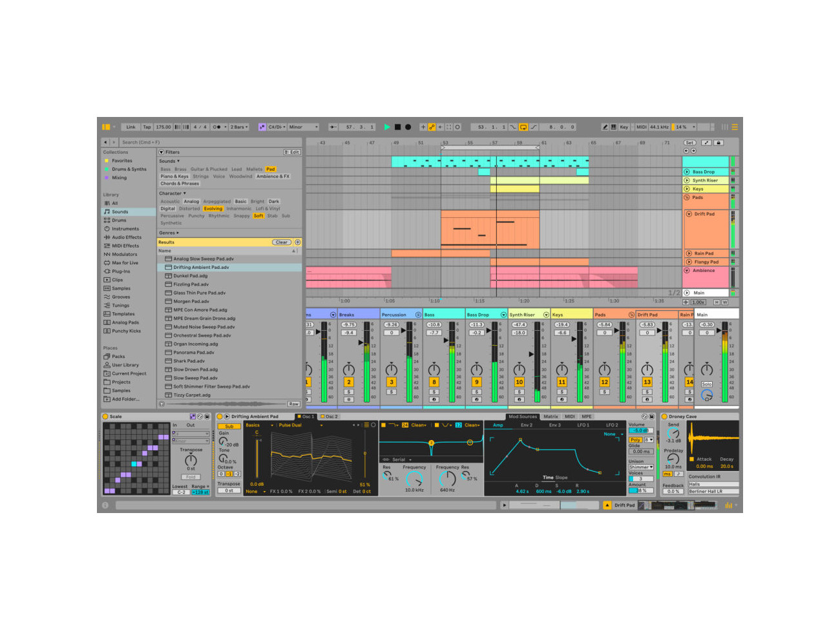Click the Follow playback arrow icon
Screen dimensions: 840x630
click(333, 127)
